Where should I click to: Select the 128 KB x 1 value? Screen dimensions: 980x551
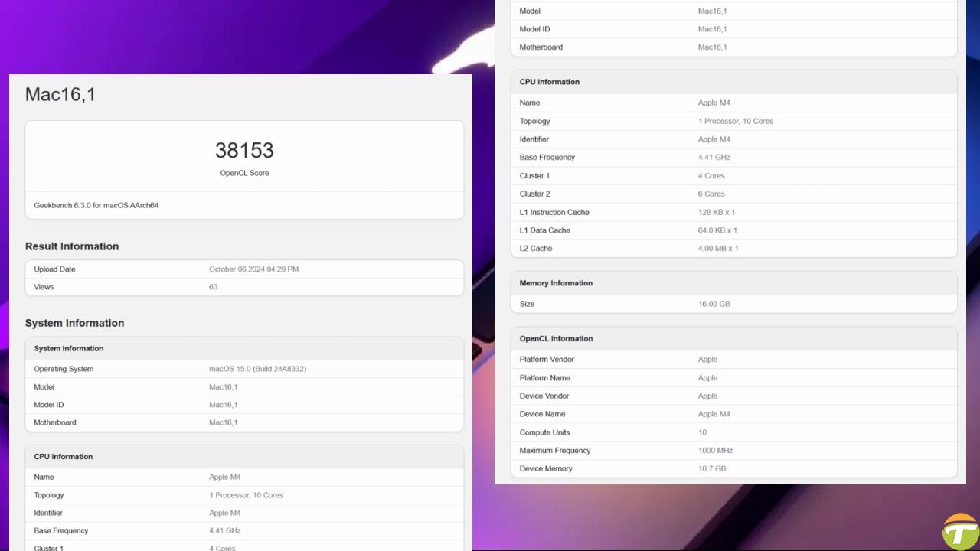pyautogui.click(x=717, y=212)
